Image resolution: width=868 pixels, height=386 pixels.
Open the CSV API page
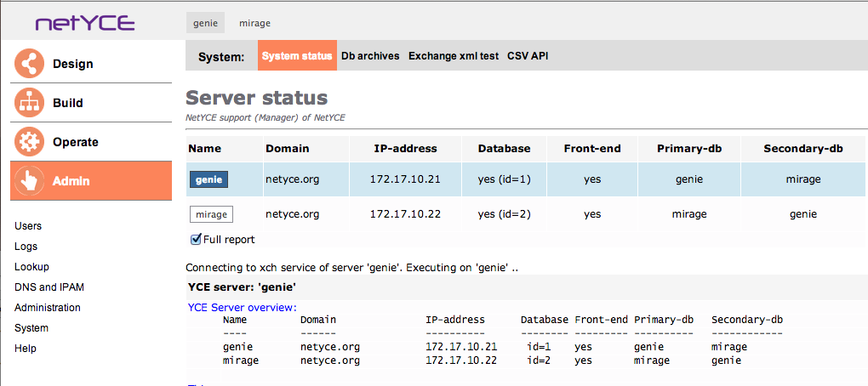tap(528, 56)
